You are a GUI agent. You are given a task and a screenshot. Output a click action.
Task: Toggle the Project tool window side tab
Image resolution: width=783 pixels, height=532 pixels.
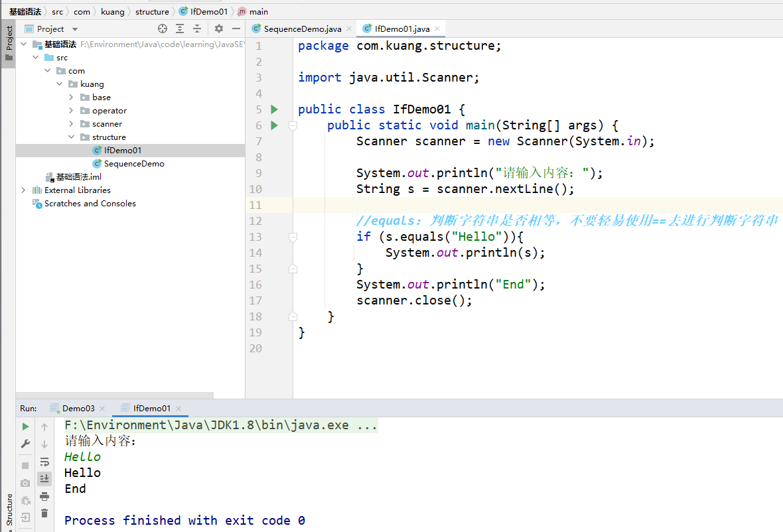click(9, 43)
